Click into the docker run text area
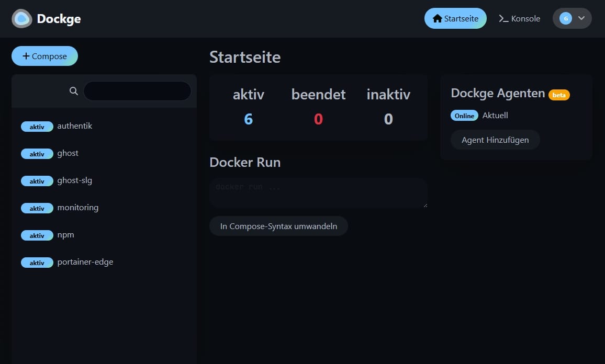The height and width of the screenshot is (364, 605). point(318,192)
